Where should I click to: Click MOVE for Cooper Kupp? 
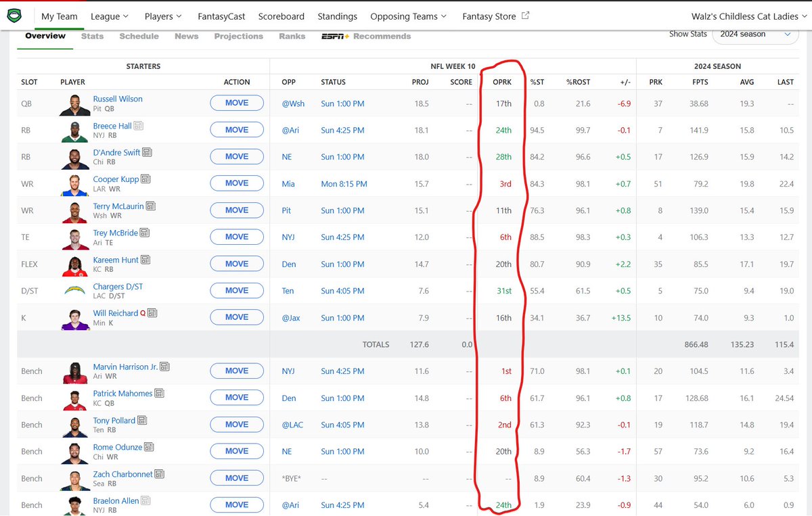237,183
